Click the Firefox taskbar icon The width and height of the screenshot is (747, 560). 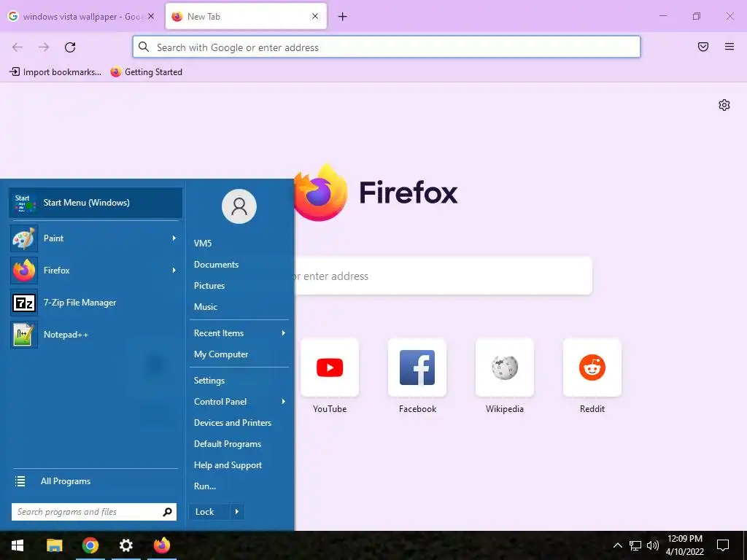pyautogui.click(x=161, y=545)
